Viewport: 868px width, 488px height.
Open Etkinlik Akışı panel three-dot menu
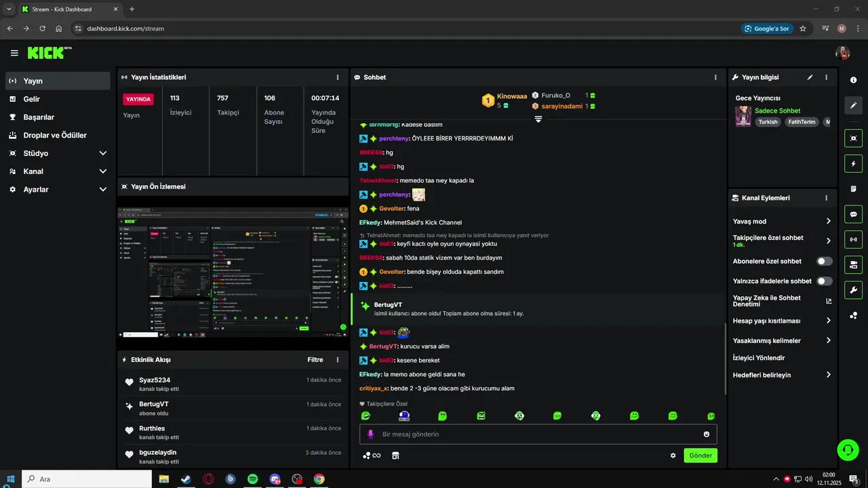(x=338, y=360)
